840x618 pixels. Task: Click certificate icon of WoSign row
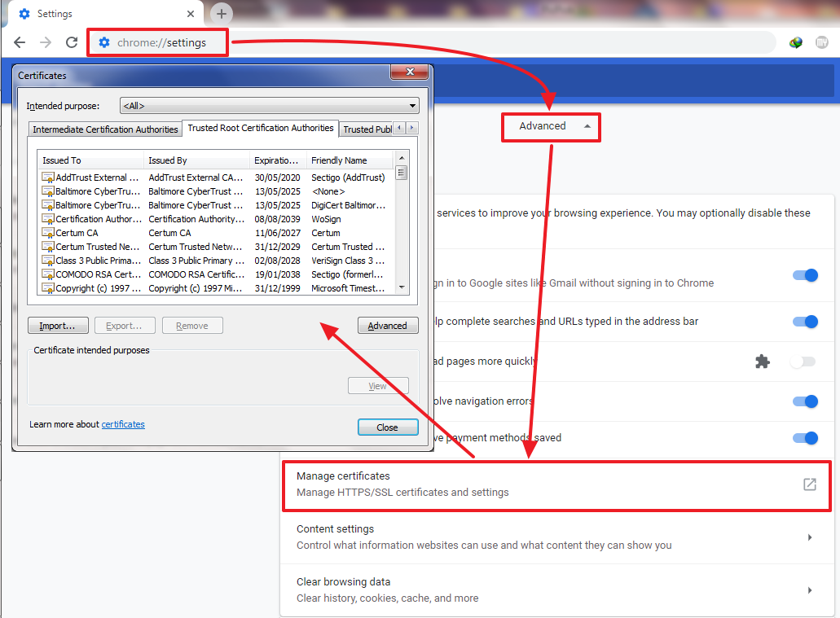tap(48, 219)
